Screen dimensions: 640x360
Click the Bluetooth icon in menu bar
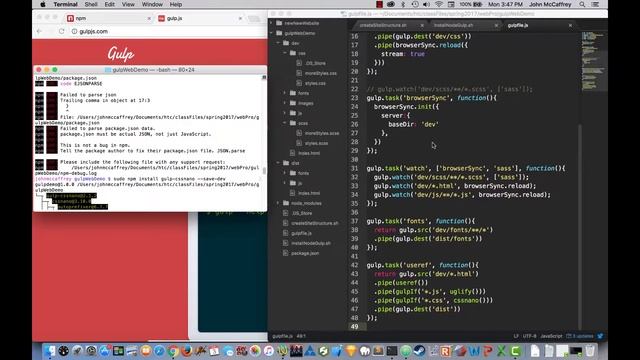[x=403, y=4]
